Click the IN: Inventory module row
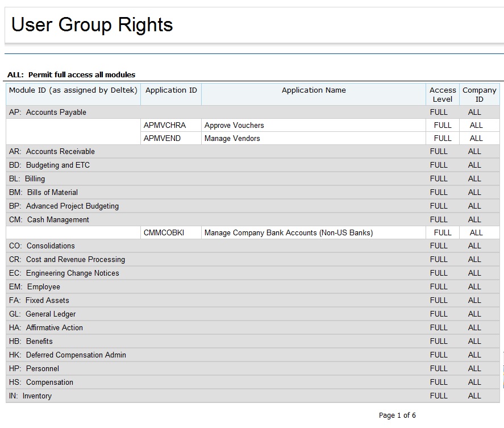Viewport: 504px width, 428px height. coord(37,396)
